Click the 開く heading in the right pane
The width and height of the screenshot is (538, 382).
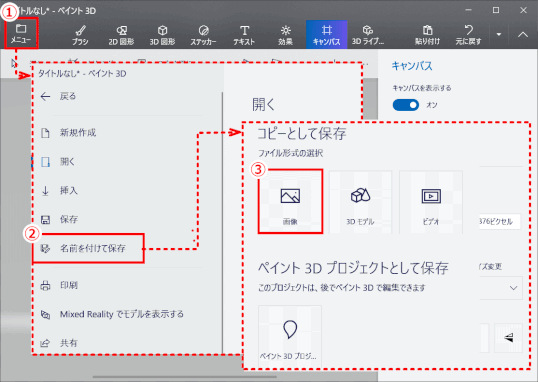[264, 104]
